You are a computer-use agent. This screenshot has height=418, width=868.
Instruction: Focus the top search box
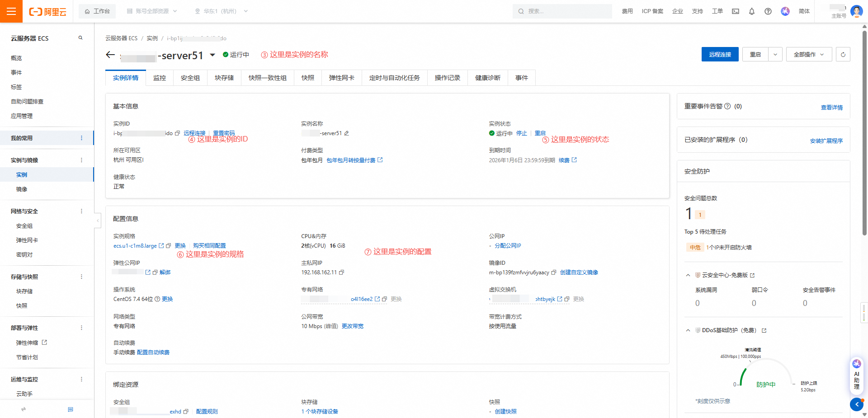pyautogui.click(x=562, y=11)
